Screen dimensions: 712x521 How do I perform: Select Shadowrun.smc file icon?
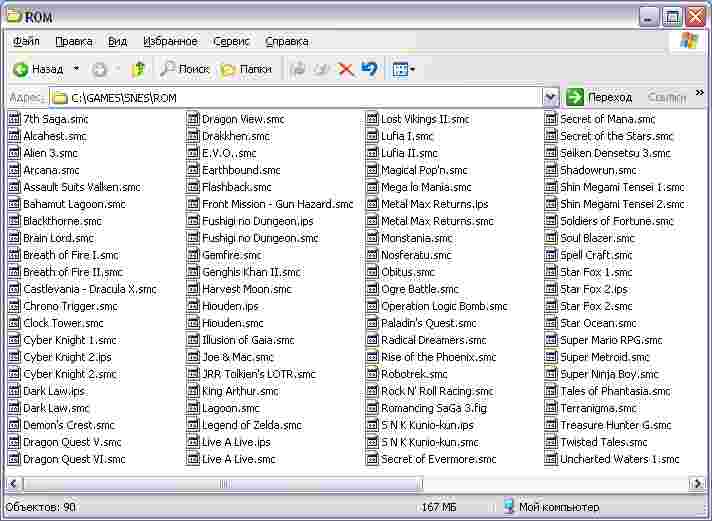click(x=551, y=170)
